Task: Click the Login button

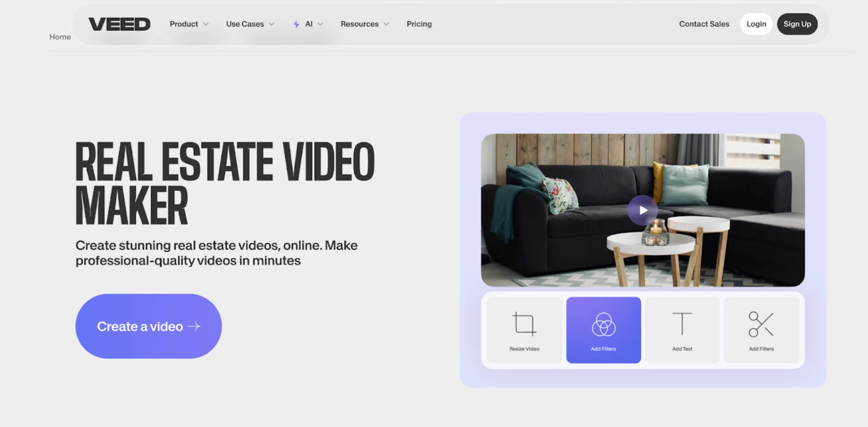Action: tap(756, 24)
